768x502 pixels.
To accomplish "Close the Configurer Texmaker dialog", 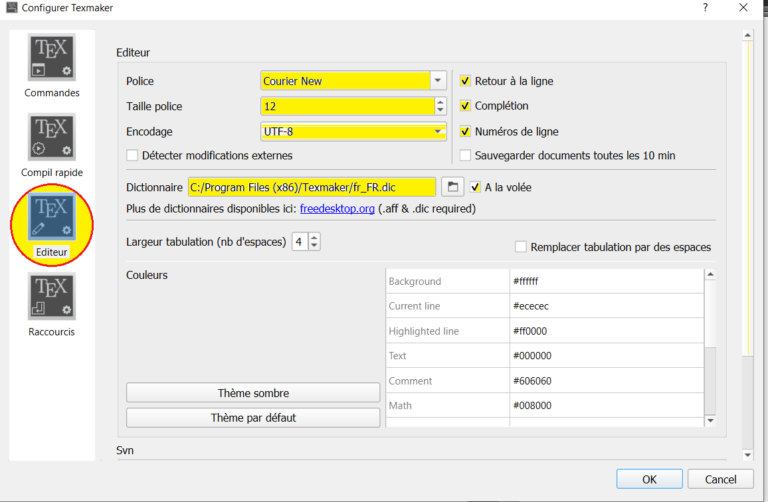I will tap(743, 7).
